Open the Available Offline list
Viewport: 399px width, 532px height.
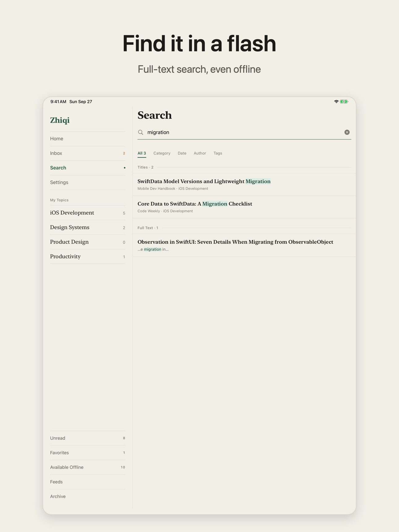(x=88, y=467)
